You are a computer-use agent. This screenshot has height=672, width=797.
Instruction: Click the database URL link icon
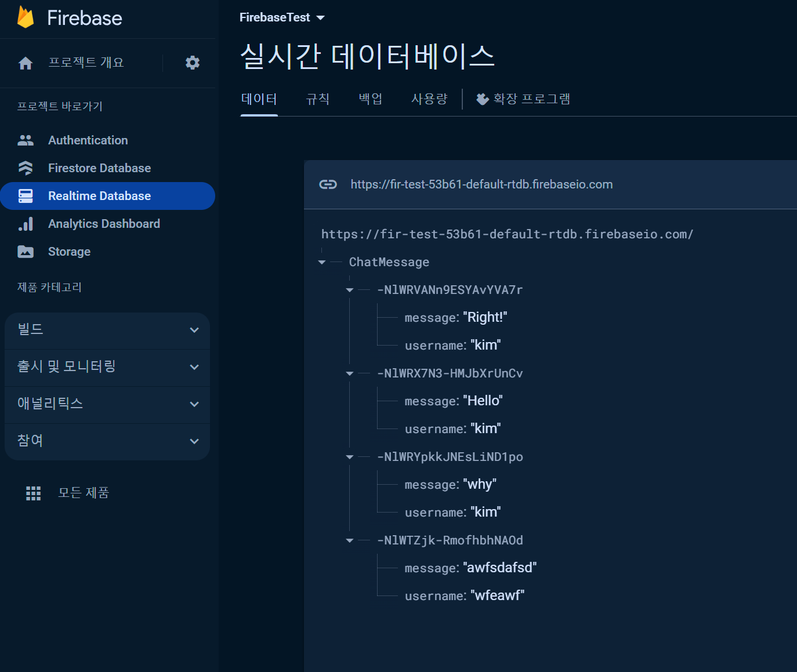pos(328,184)
